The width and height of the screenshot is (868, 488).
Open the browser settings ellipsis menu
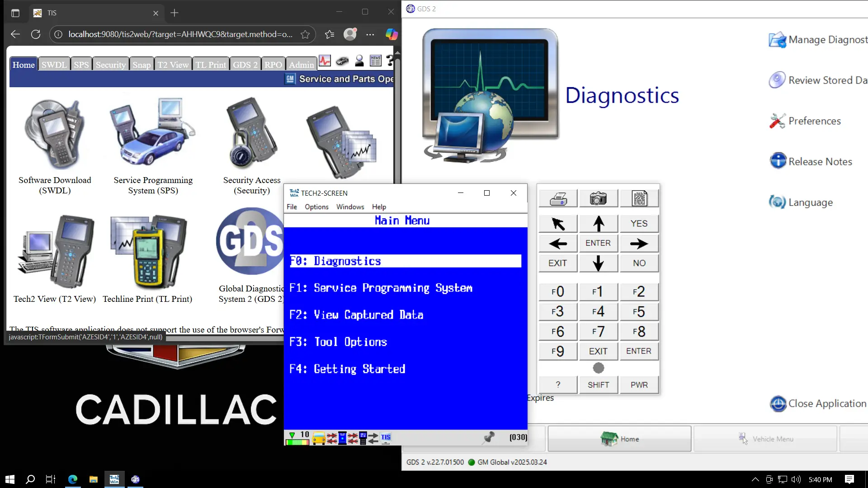tap(370, 34)
